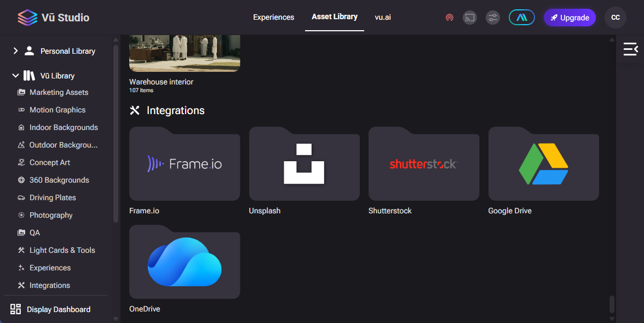Image resolution: width=644 pixels, height=323 pixels.
Task: Click the Display Dashboard grid icon
Action: coord(15,309)
